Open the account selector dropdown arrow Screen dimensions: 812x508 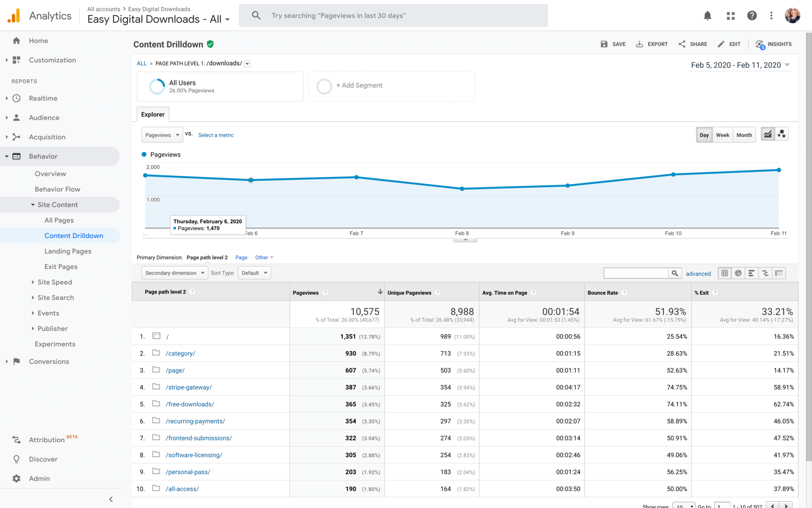228,19
